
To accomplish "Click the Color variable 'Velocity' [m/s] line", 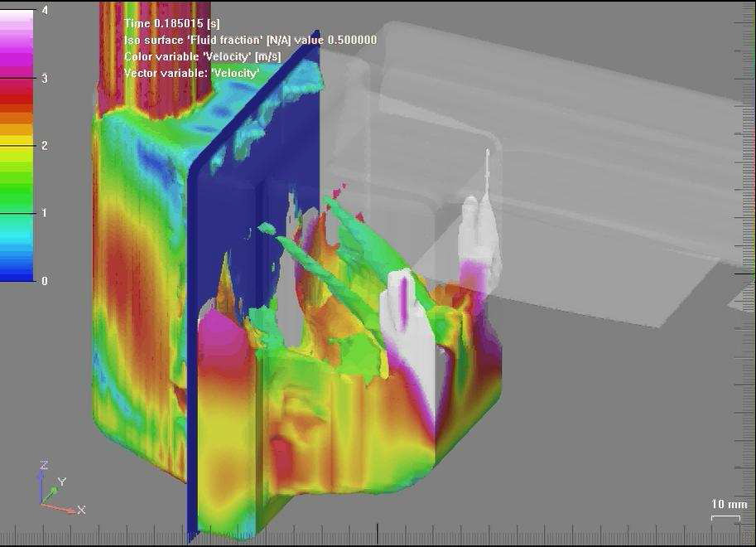I will pyautogui.click(x=203, y=56).
